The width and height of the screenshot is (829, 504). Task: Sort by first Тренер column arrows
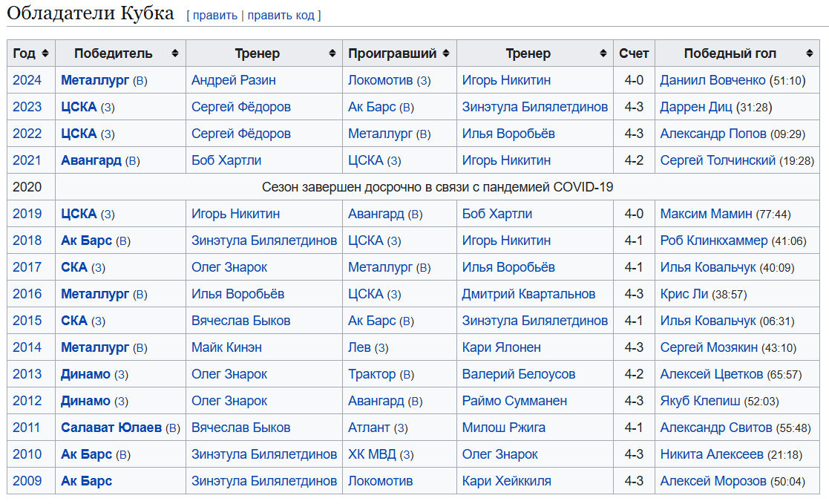click(332, 53)
